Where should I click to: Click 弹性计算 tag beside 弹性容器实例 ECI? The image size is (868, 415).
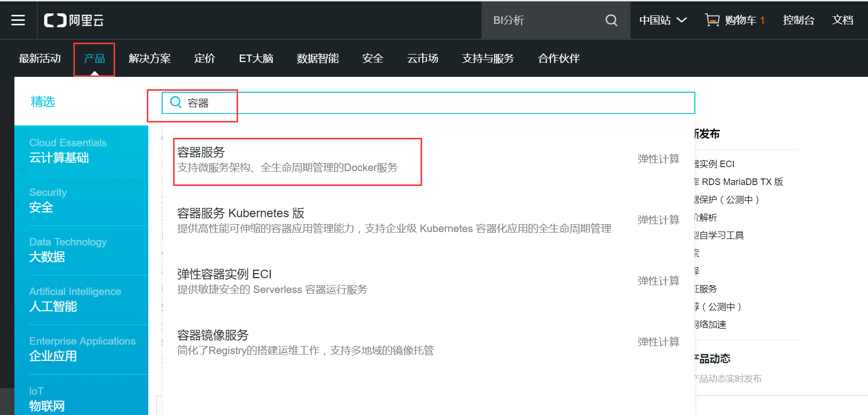pos(658,281)
